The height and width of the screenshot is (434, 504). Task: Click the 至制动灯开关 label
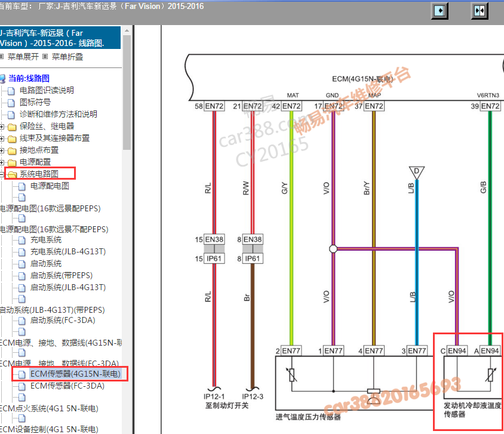click(227, 405)
